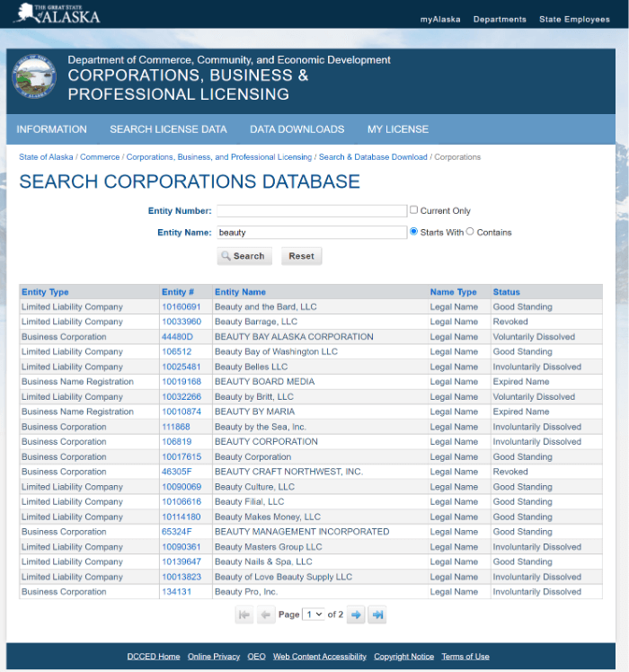The image size is (629, 672).
Task: Check the Current Only checkbox
Action: pos(413,209)
